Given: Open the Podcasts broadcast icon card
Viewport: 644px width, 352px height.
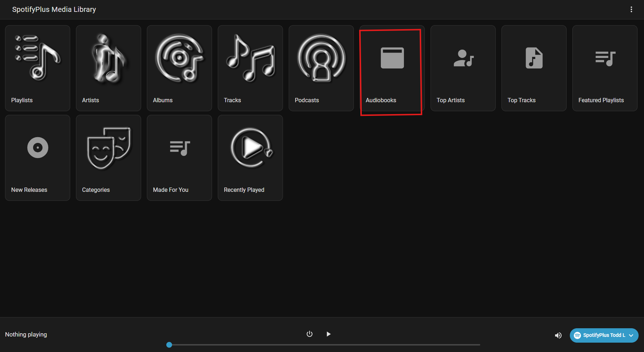Looking at the screenshot, I should tap(321, 68).
